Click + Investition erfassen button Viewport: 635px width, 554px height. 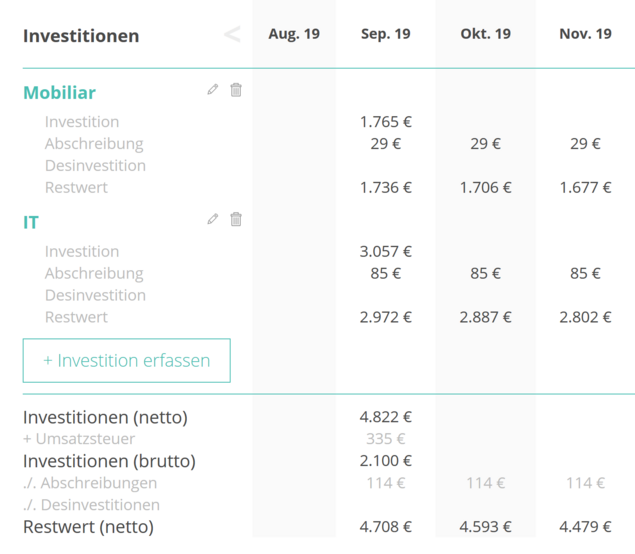tap(127, 360)
